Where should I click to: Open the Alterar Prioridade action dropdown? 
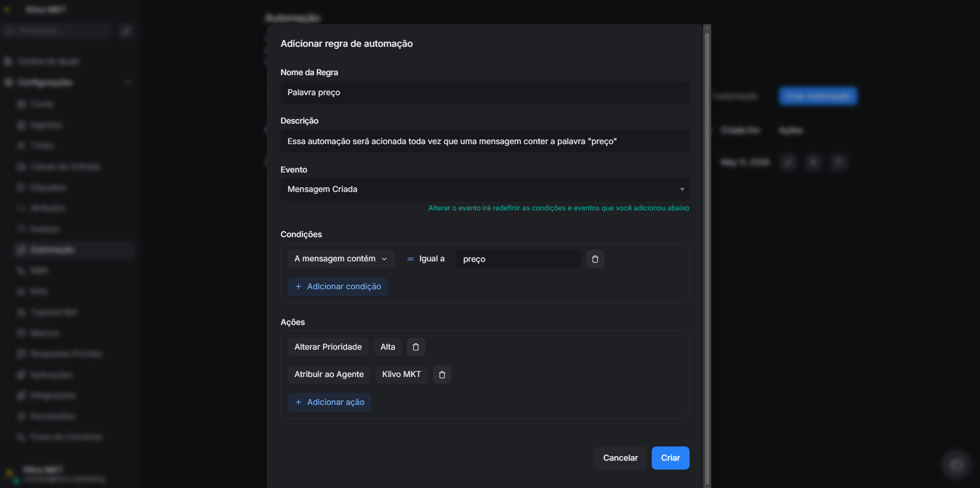328,347
